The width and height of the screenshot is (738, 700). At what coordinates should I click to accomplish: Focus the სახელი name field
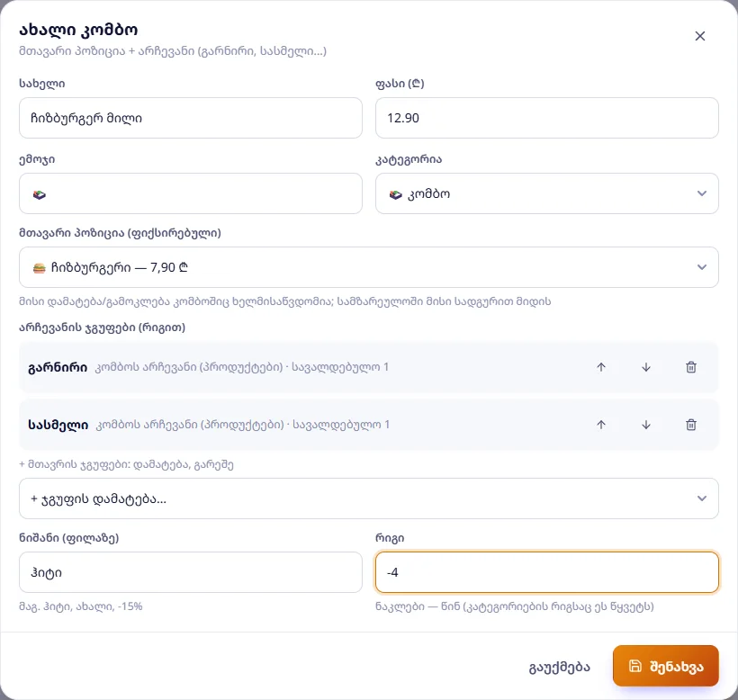(x=191, y=118)
